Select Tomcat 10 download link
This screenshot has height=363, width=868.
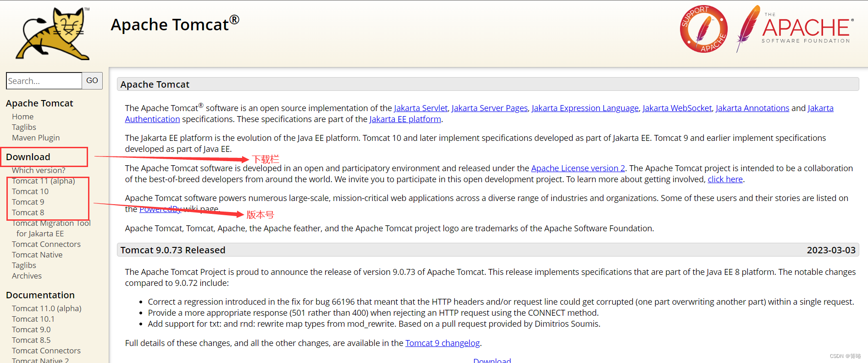tap(30, 191)
